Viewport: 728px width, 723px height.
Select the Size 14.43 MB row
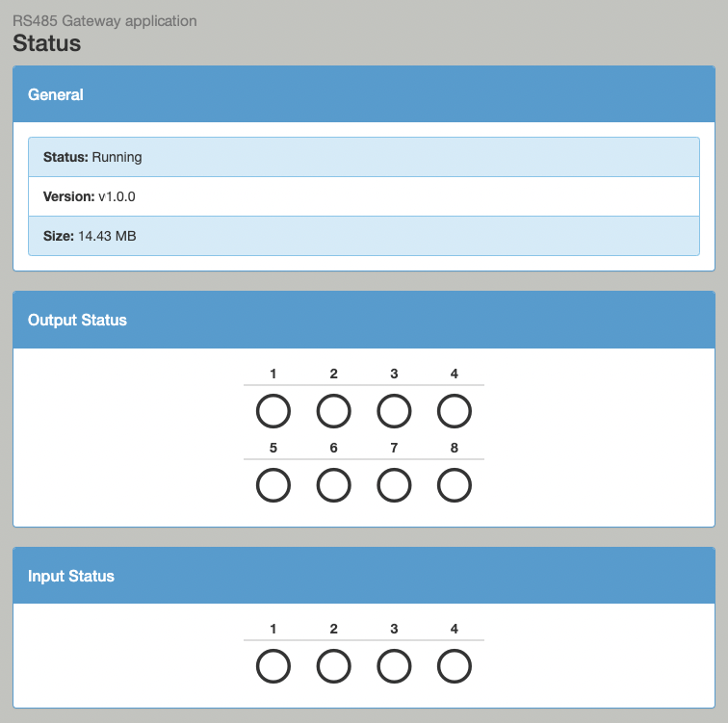tap(363, 236)
